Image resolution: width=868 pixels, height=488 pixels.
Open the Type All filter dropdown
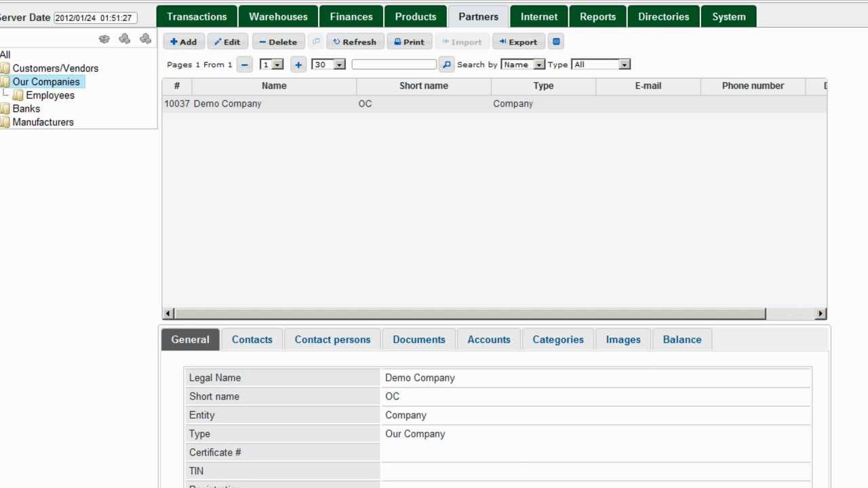[x=600, y=64]
